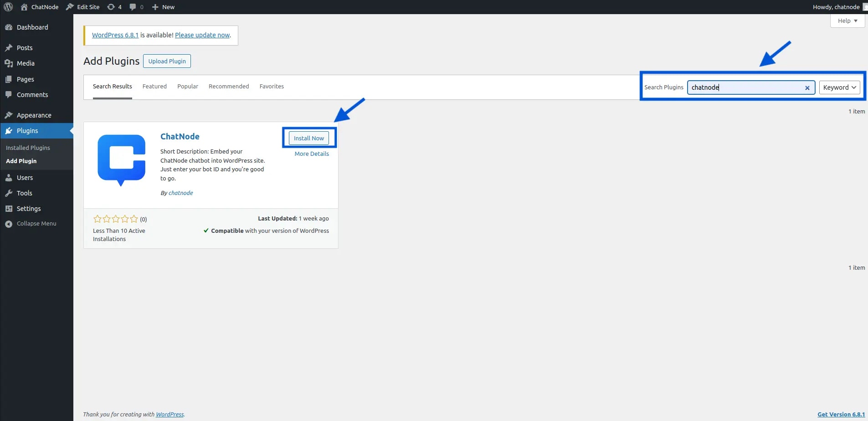Open the WordPress link in the footer
Viewport: 868px width, 421px height.
pos(170,415)
